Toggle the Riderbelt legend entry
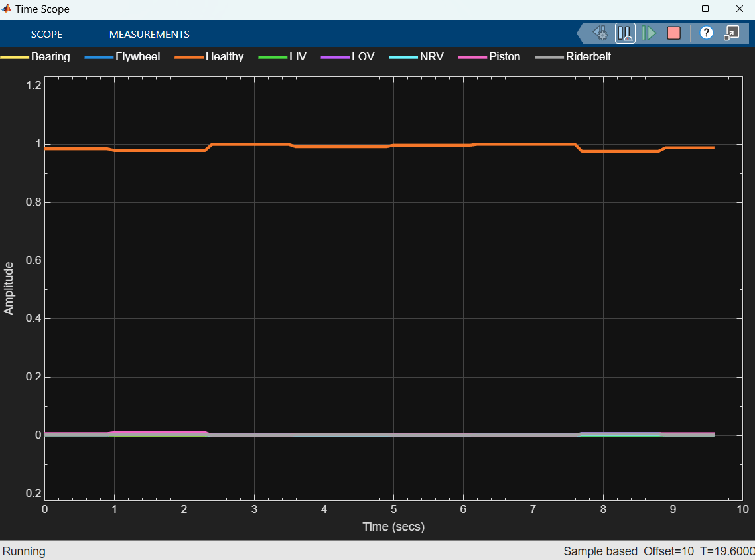This screenshot has width=755, height=560. point(588,57)
